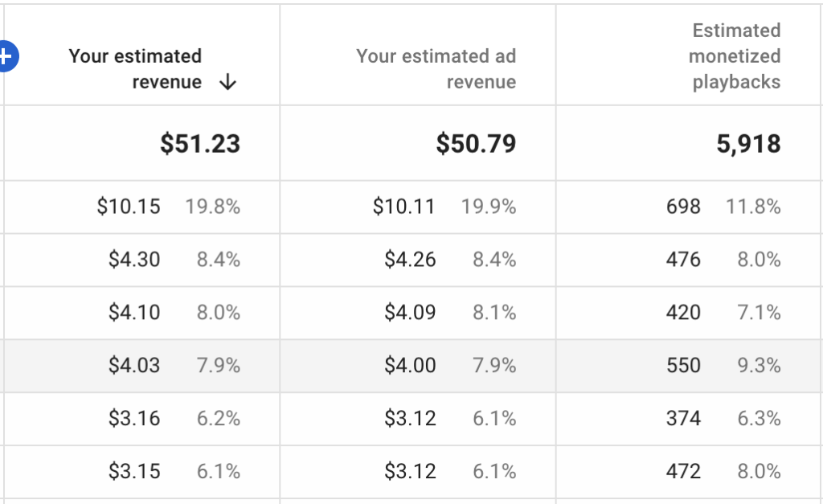823x504 pixels.
Task: Sort by Your estimated ad revenue column
Action: pos(436,69)
